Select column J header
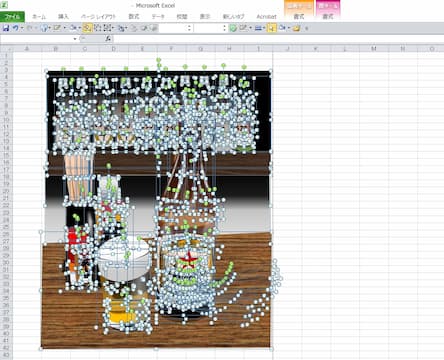444x360 pixels. click(x=287, y=49)
